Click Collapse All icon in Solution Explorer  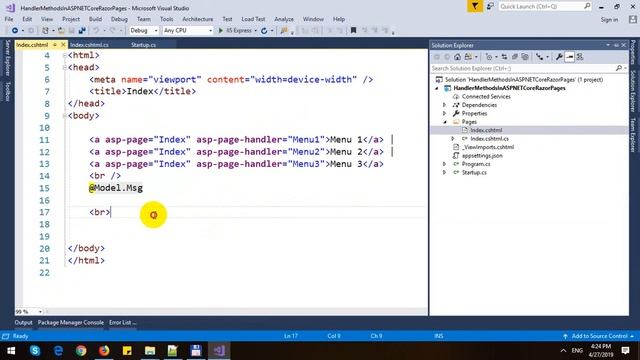click(x=515, y=57)
